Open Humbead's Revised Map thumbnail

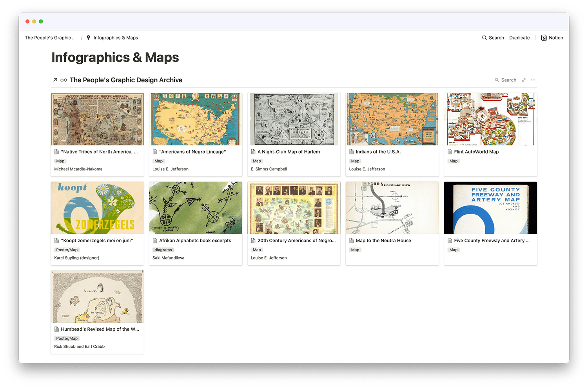(x=97, y=297)
